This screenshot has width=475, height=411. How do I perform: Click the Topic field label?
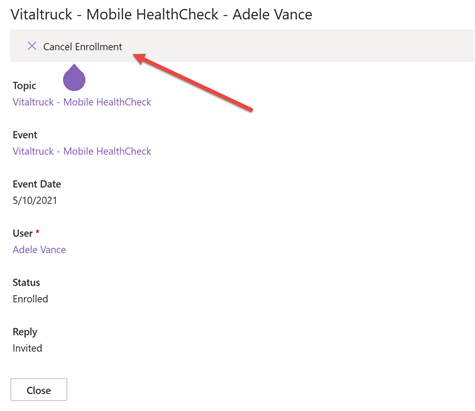point(24,86)
